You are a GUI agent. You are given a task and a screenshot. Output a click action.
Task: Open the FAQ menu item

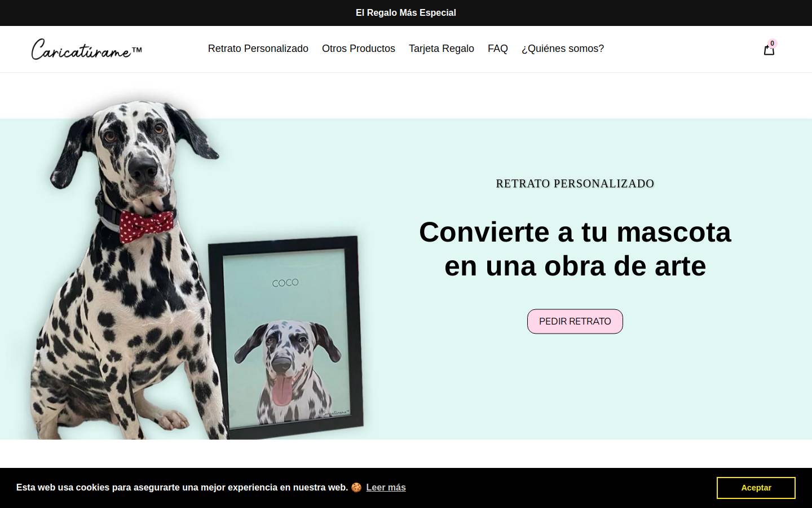tap(498, 49)
